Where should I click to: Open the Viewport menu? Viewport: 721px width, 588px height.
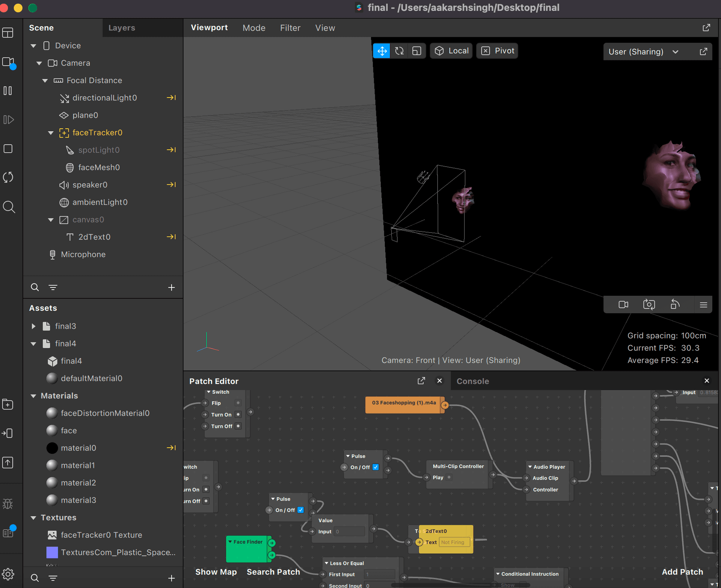point(209,28)
